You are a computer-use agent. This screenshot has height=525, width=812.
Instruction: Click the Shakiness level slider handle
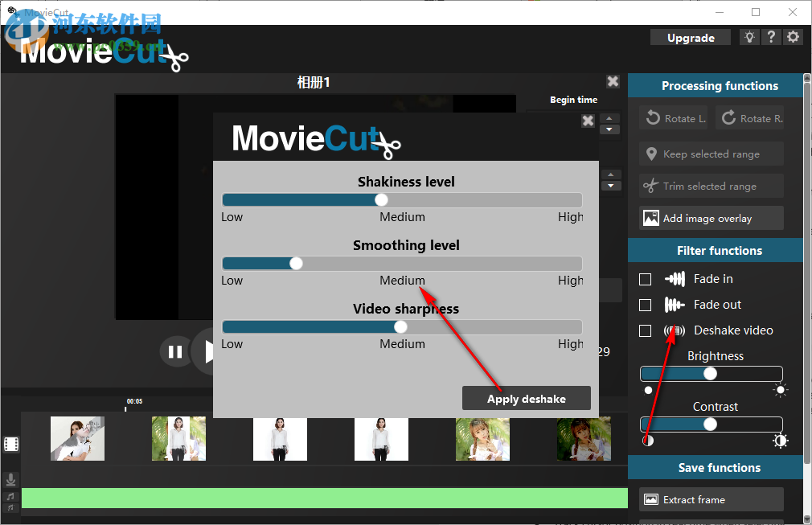[x=381, y=200]
